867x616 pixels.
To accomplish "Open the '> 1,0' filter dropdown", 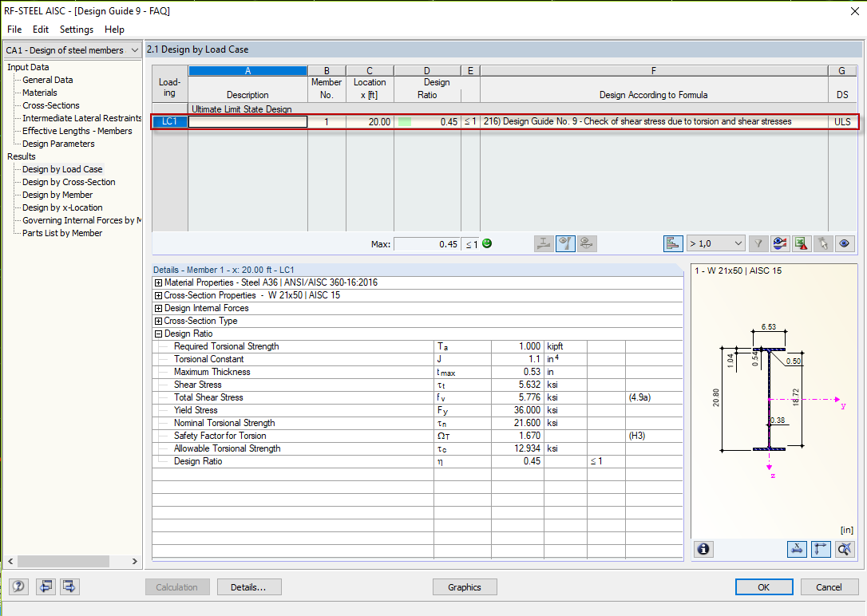I will [x=716, y=243].
